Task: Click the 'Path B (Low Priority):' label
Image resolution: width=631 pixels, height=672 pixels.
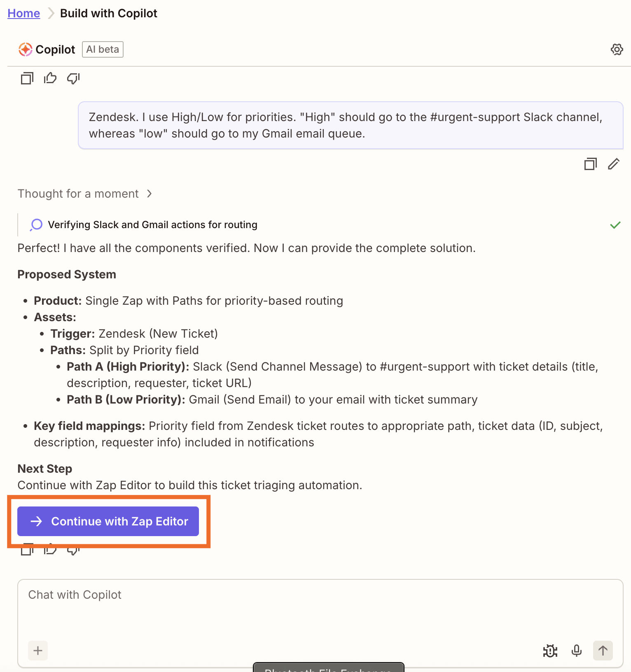Action: [126, 399]
